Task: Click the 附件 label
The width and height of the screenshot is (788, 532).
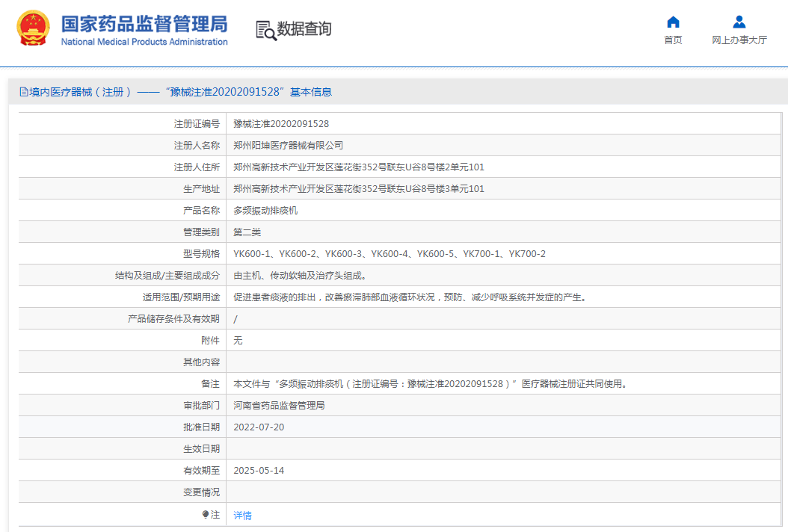Action: pos(211,340)
